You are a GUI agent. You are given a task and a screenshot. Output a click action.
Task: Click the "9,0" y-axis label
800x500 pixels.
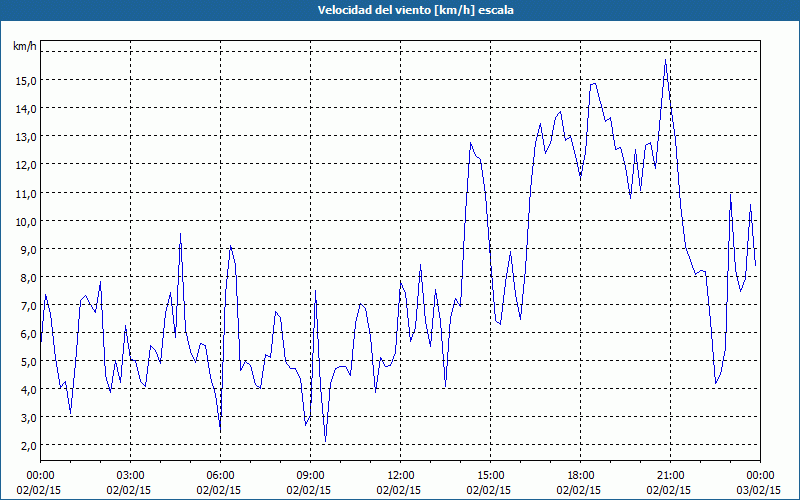point(29,249)
